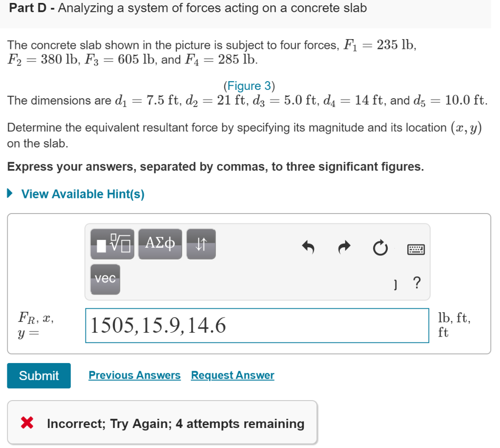This screenshot has width=500, height=448.
Task: Select the value 1505 in the answer box
Action: click(x=111, y=324)
